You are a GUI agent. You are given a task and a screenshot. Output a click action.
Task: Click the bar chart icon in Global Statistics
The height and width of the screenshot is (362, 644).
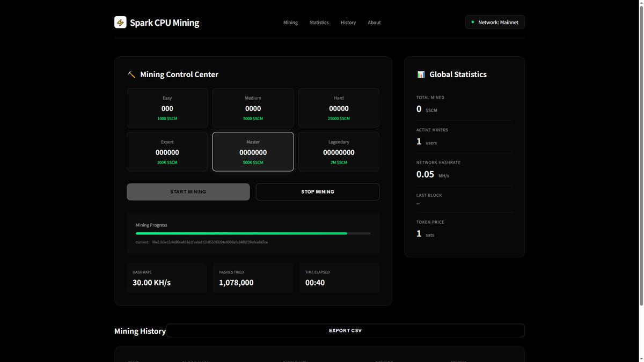click(421, 74)
